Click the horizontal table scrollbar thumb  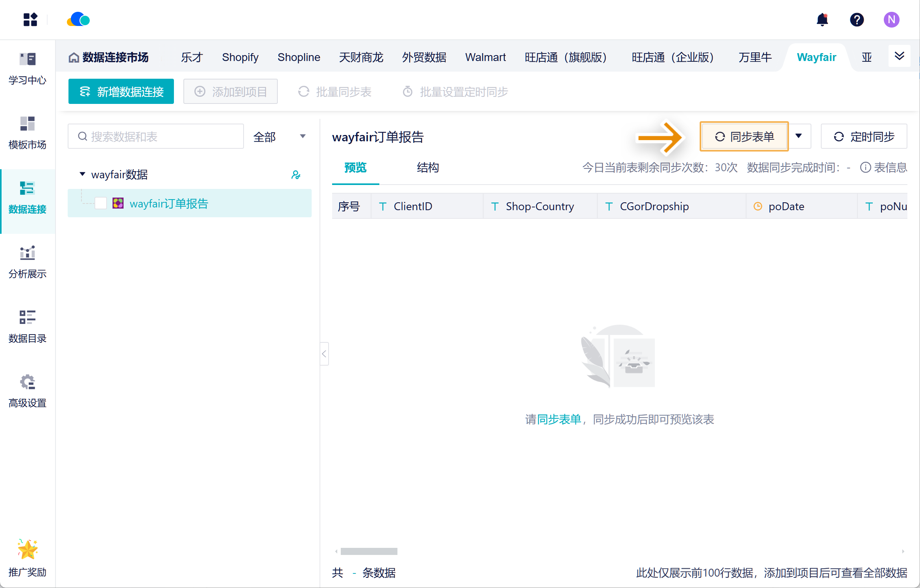[369, 551]
